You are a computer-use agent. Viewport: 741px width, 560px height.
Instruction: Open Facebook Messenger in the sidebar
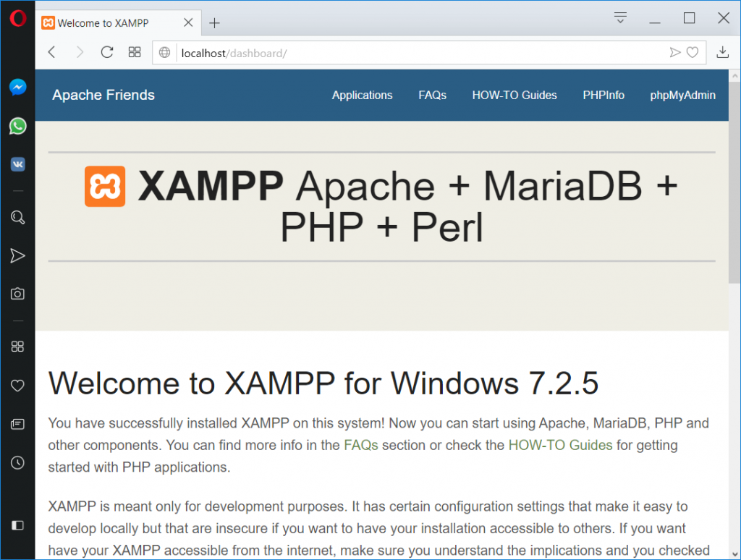click(x=17, y=87)
